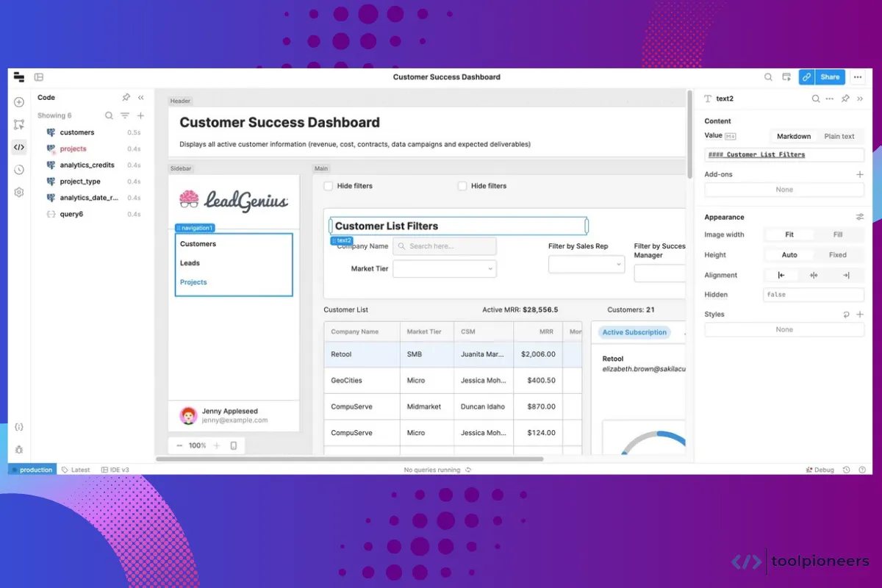
Task: Go to Projects in navigation
Action: coord(193,282)
